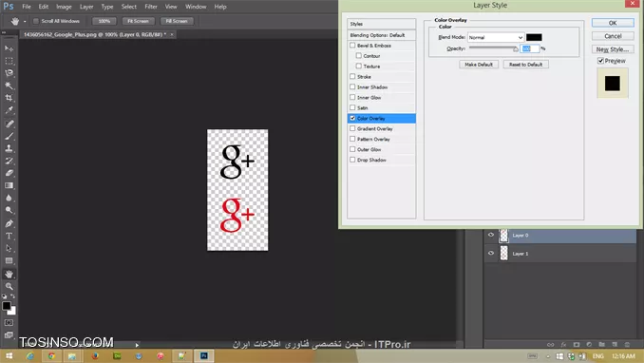The width and height of the screenshot is (644, 363).
Task: Select the Rectangle shape tool
Action: tap(9, 260)
